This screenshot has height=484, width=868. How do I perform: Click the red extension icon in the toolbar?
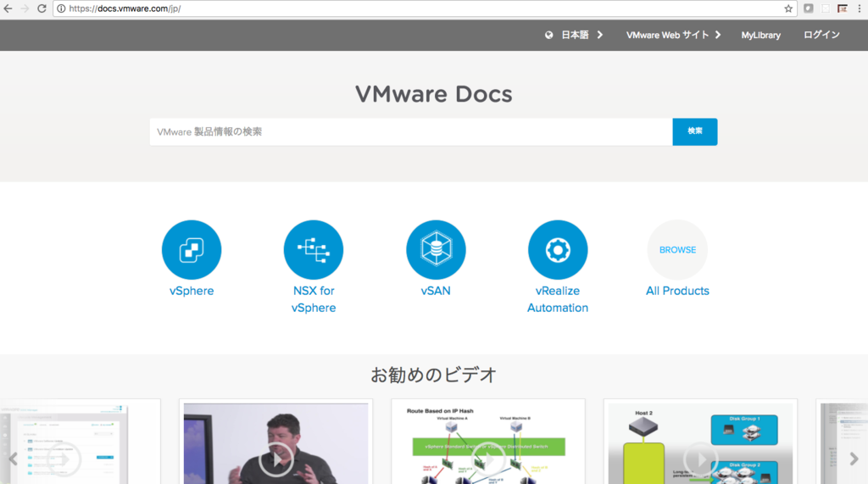(842, 8)
